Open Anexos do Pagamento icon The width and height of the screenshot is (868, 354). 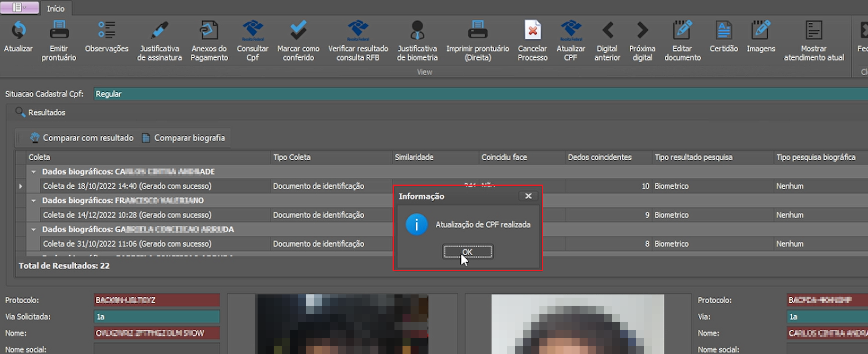point(209,30)
